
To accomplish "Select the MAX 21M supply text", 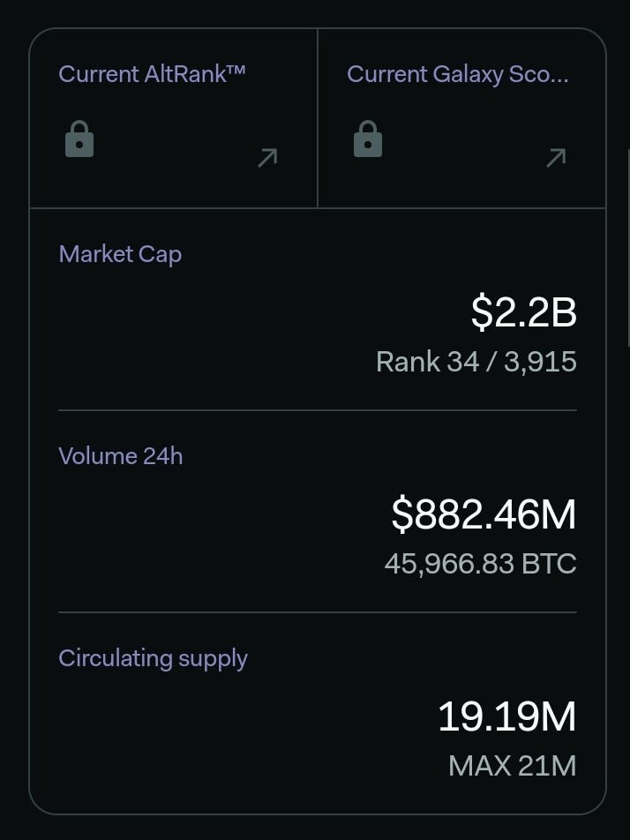I will click(x=512, y=766).
